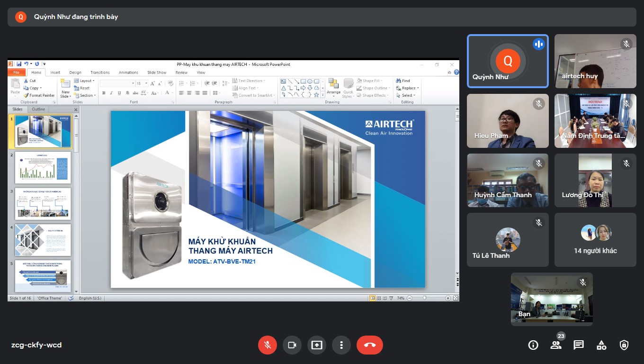Open host controls lock icon
The image size is (644, 364).
point(624,345)
